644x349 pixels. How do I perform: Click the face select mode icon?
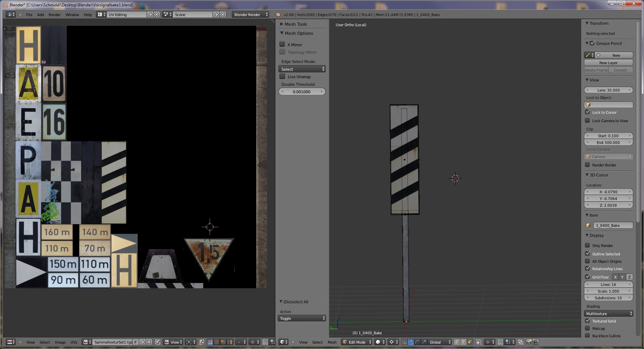(470, 342)
